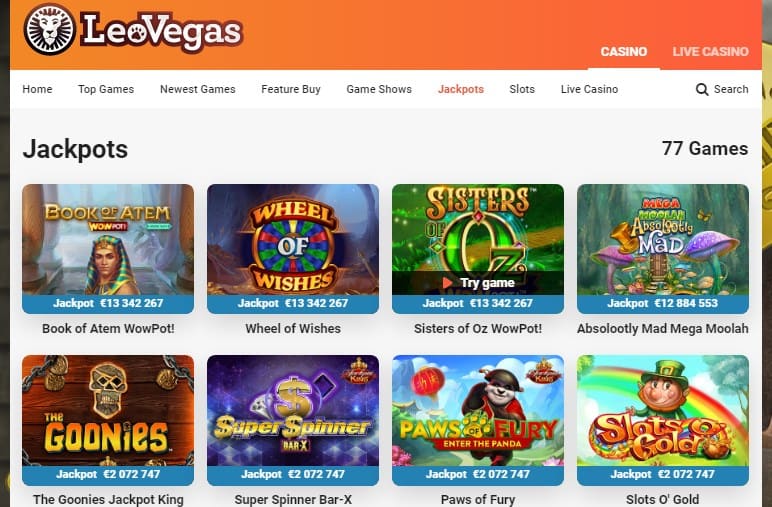Click the Sisters of Oz WowPot! title

coord(478,328)
